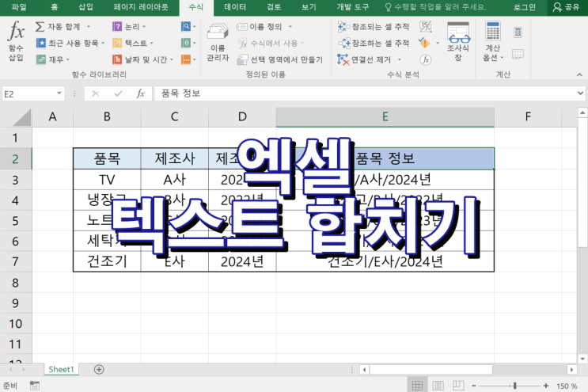The image size is (588, 392).
Task: Open Calculation Options (계산 옵션)
Action: 493,42
